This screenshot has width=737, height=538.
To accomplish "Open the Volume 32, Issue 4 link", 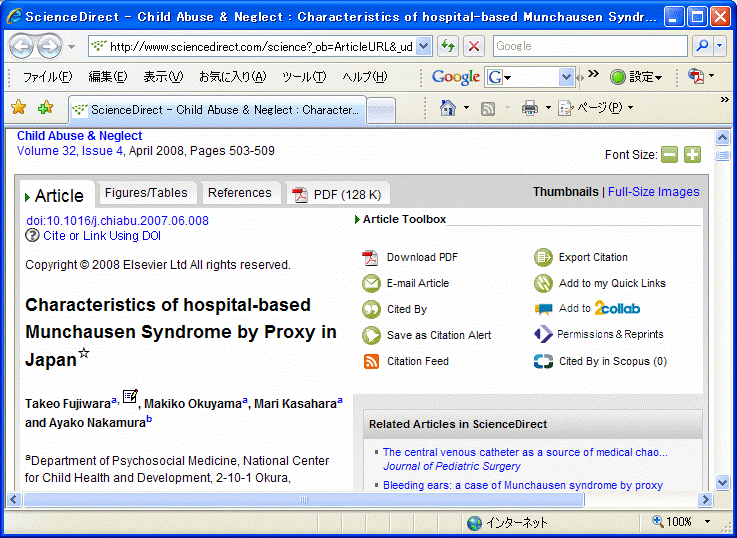I will tap(70, 151).
